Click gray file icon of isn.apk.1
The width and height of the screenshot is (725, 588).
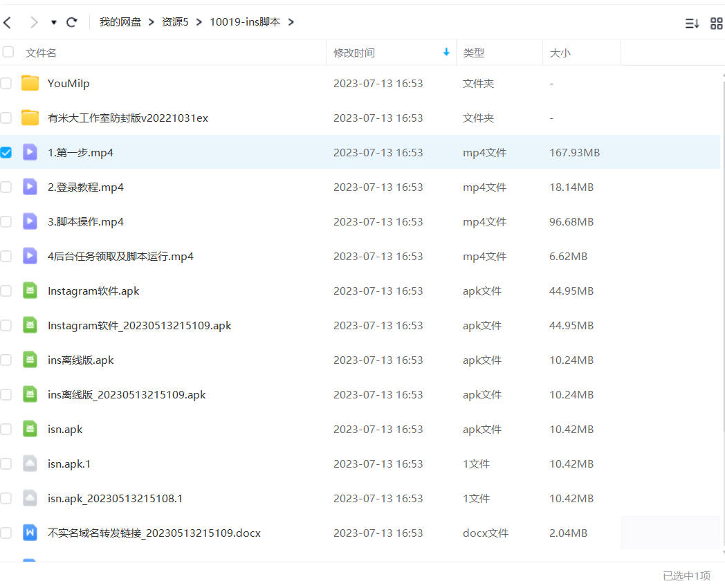tap(30, 463)
